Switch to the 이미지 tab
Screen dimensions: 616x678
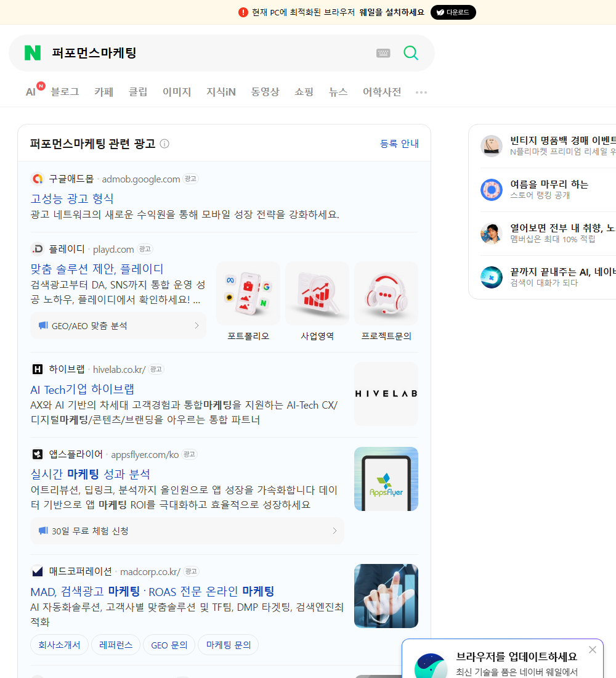pyautogui.click(x=177, y=92)
